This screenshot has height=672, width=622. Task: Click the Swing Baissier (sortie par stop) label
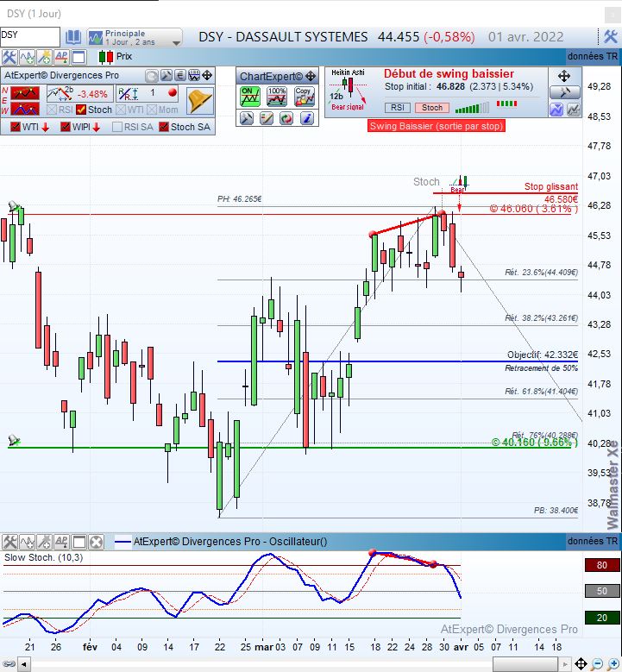(437, 126)
